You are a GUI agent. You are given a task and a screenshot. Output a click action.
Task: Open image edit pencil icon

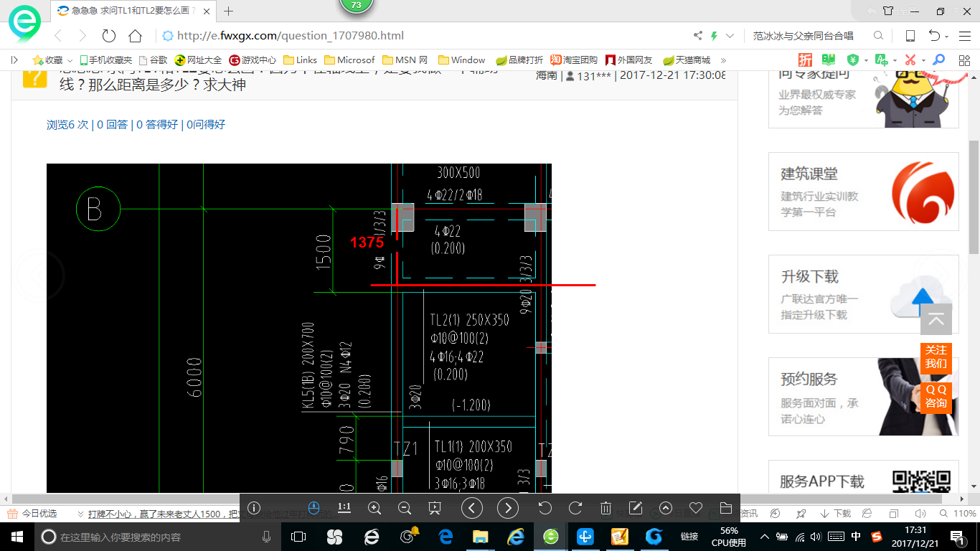(x=635, y=508)
